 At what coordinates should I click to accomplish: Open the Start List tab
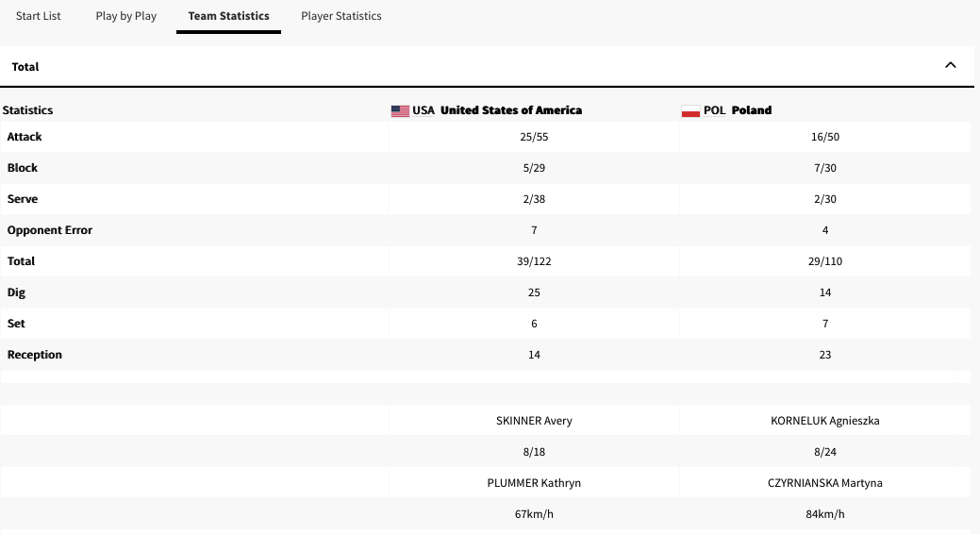39,16
